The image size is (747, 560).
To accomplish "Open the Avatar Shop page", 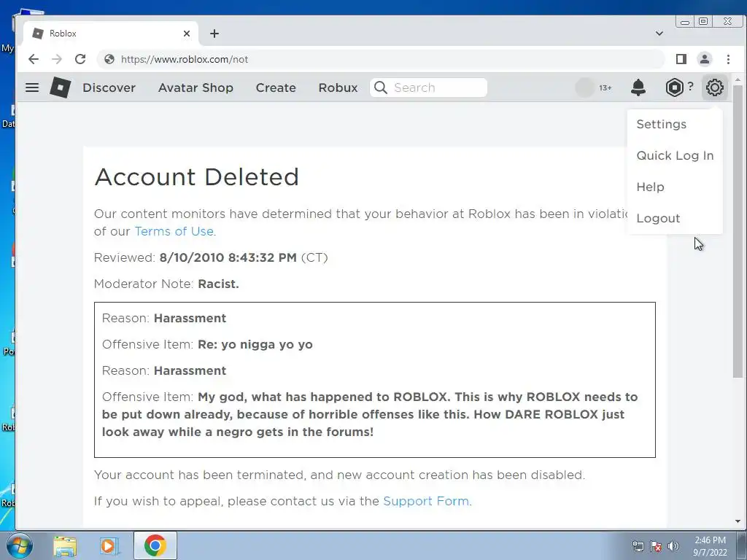I will (x=196, y=87).
